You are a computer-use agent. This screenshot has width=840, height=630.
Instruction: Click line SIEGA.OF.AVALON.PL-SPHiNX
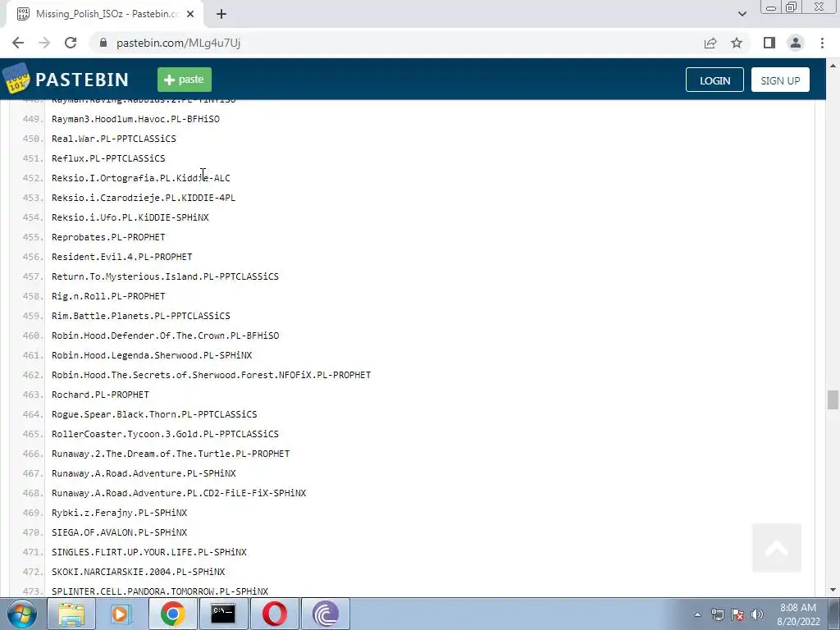(x=120, y=532)
